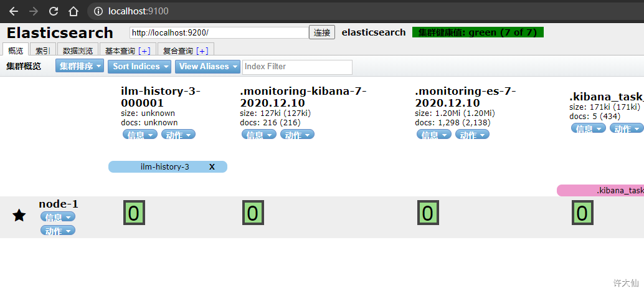
Task: Open the node-1 动作 menu
Action: [x=58, y=230]
